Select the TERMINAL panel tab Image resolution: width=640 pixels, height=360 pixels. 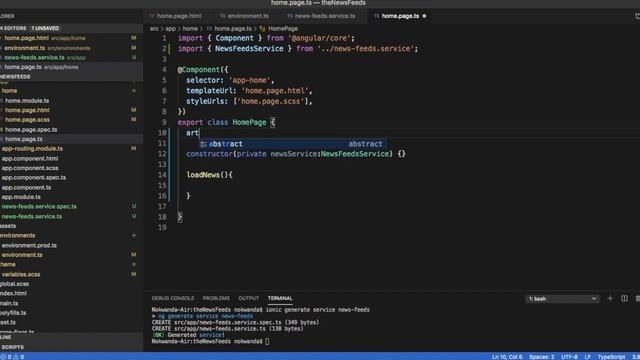(x=280, y=298)
